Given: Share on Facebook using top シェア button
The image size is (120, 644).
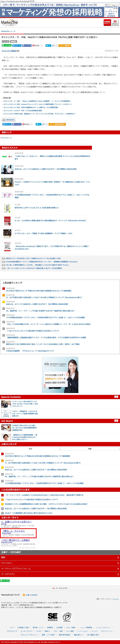Looking at the screenshot, I should [x=27, y=46].
